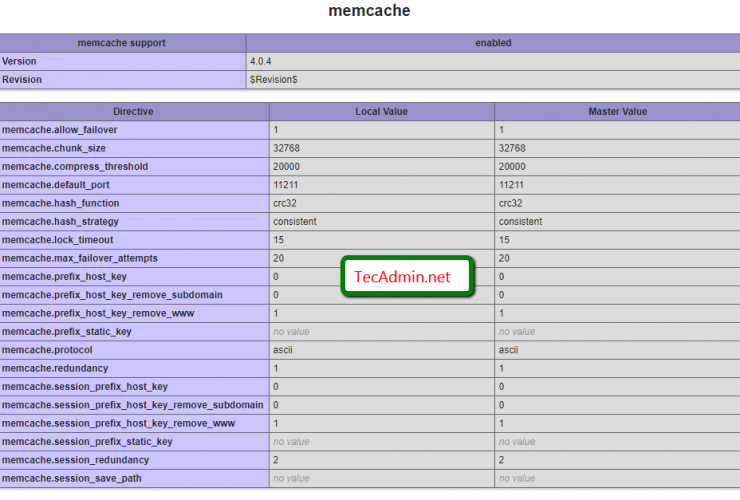Click the Directive column header
Screen dimensions: 740x500
tap(133, 112)
